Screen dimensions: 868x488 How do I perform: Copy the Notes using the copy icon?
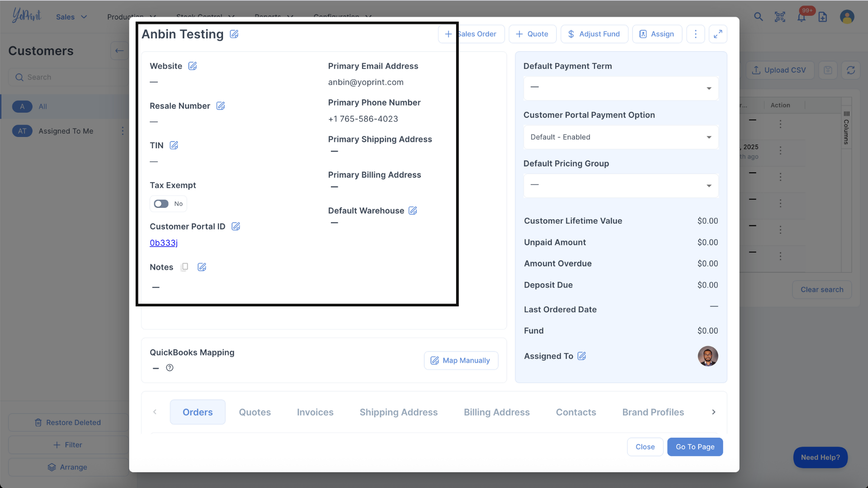click(x=184, y=267)
